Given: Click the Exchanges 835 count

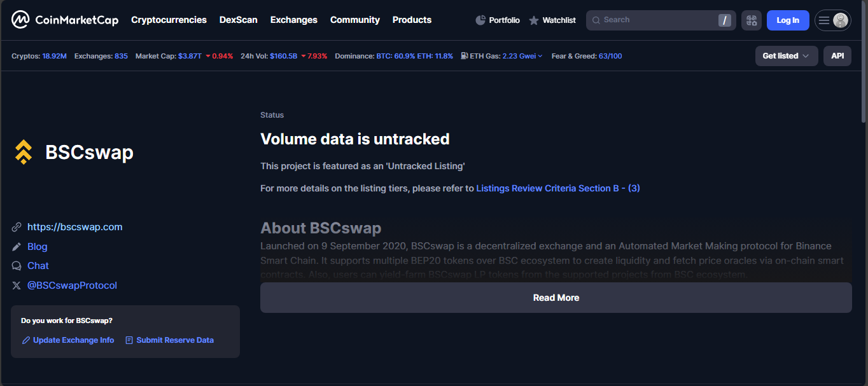Looking at the screenshot, I should 121,56.
